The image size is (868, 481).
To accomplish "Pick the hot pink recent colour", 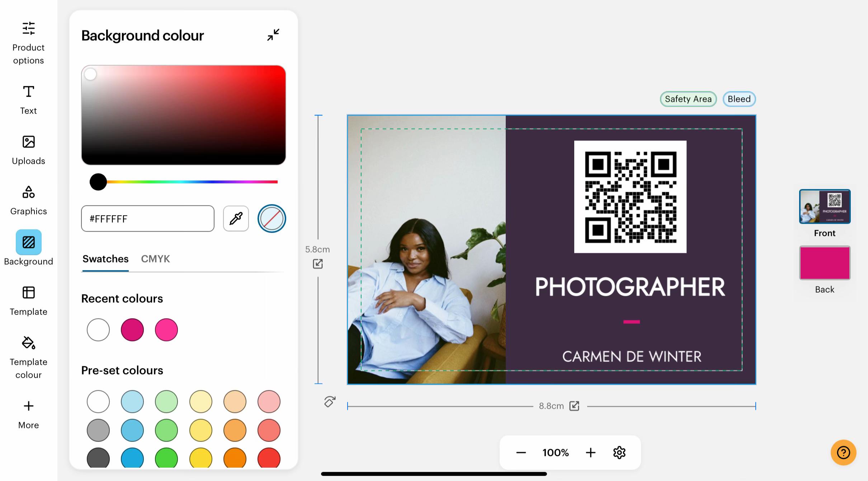I will (166, 330).
